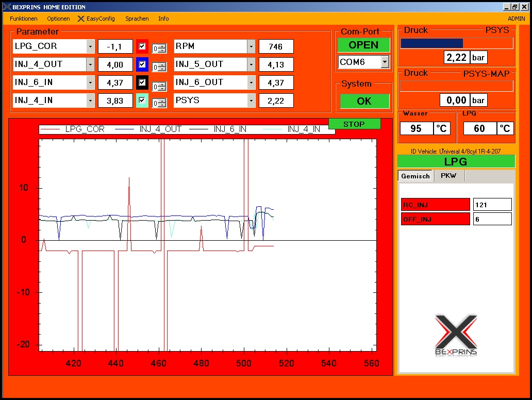Switch to the PKW tab
The image size is (532, 400).
448,176
